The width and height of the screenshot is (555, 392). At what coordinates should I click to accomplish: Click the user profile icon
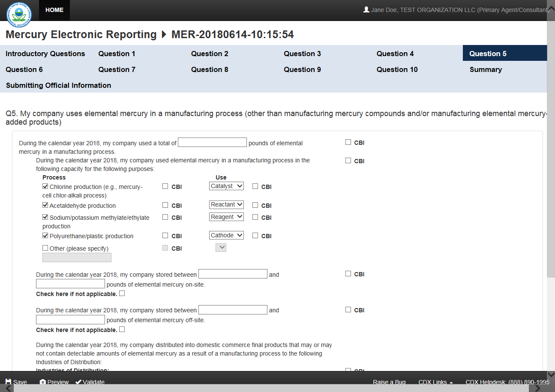point(366,9)
